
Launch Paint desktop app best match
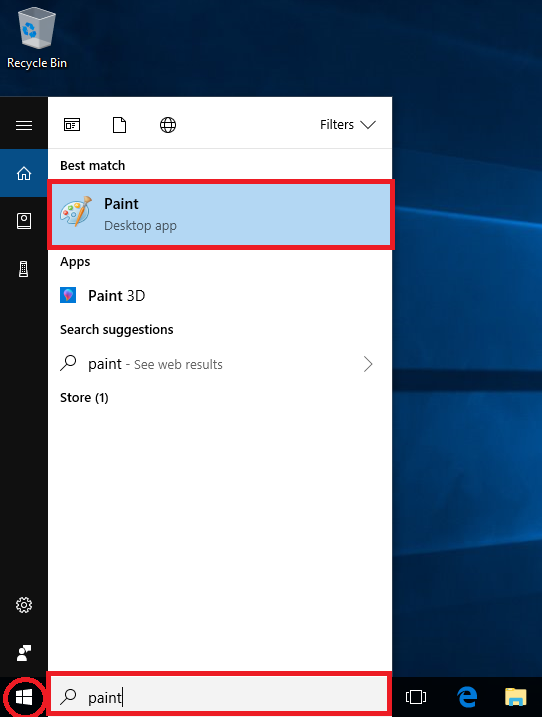220,214
